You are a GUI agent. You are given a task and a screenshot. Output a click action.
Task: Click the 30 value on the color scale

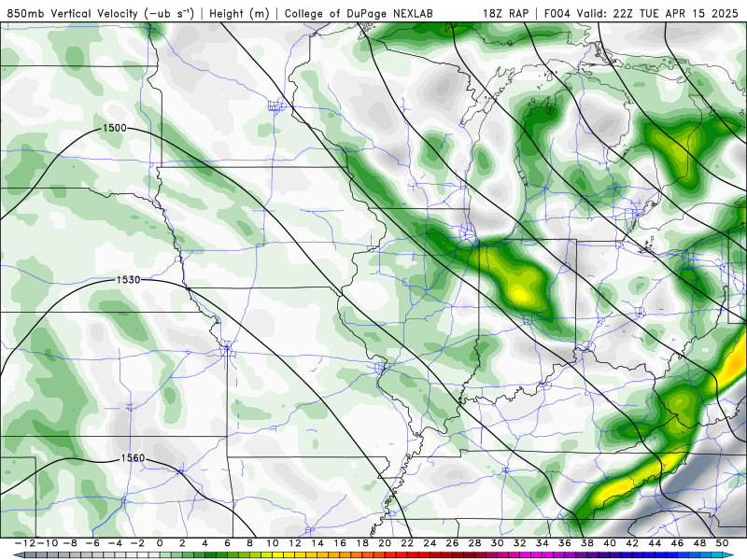(498, 543)
